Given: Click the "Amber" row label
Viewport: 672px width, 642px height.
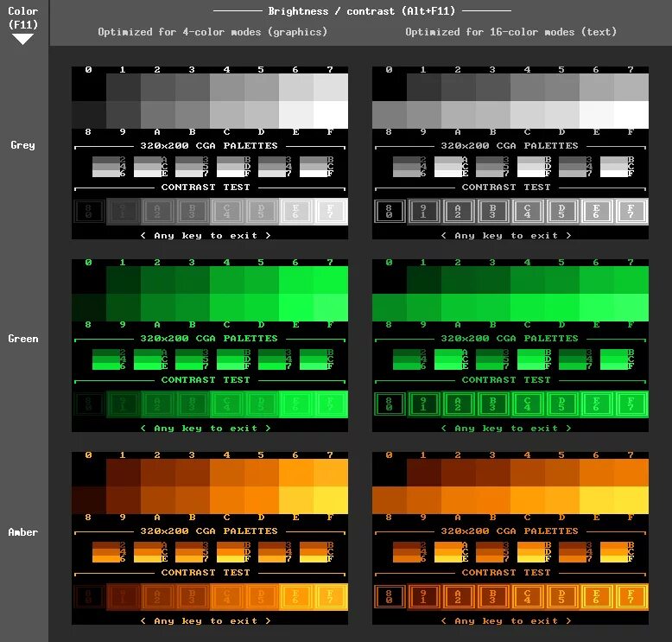Looking at the screenshot, I should click(23, 532).
